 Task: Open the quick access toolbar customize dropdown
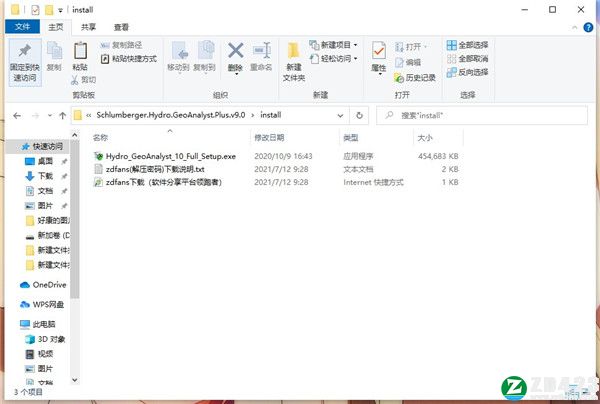pos(60,10)
